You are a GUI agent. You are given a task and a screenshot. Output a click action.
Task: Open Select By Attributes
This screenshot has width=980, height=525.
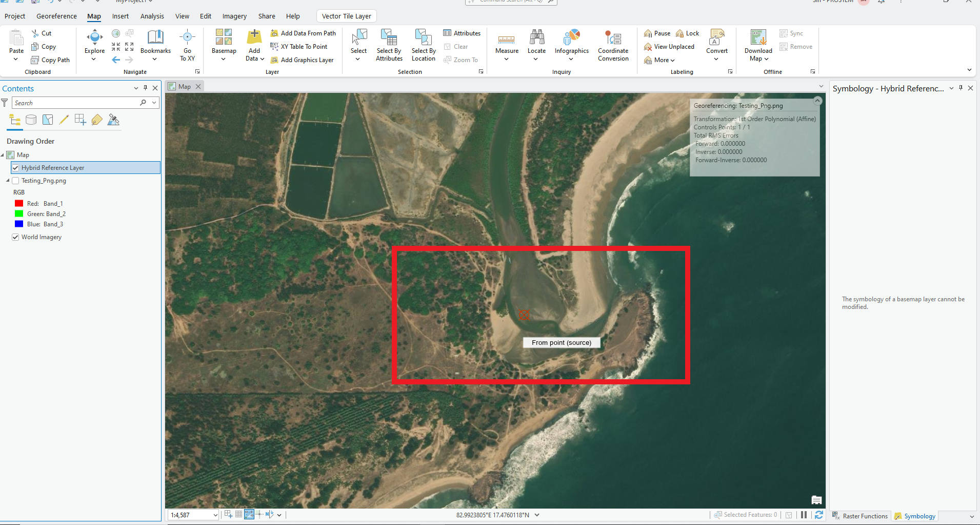[389, 45]
